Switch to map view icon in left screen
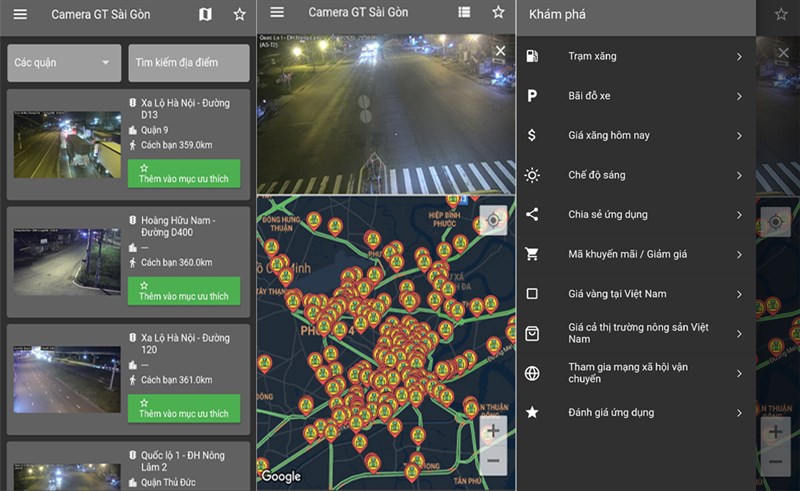 click(x=205, y=14)
